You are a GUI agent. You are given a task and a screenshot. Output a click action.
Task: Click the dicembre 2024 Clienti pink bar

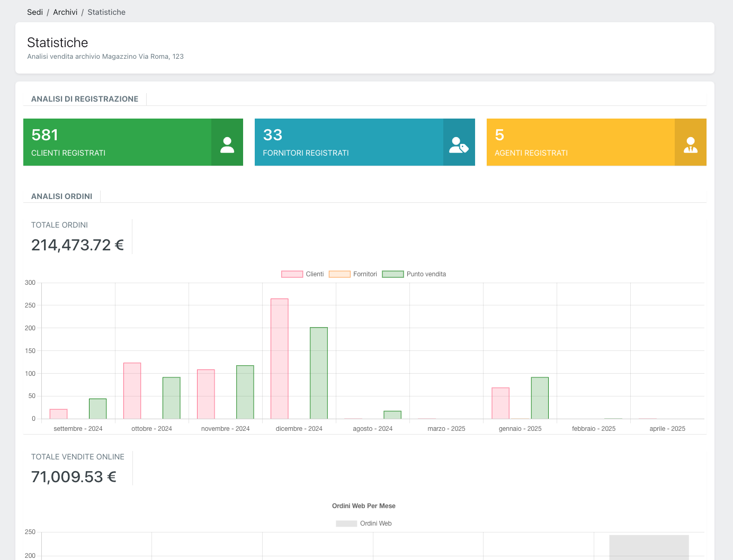point(280,359)
